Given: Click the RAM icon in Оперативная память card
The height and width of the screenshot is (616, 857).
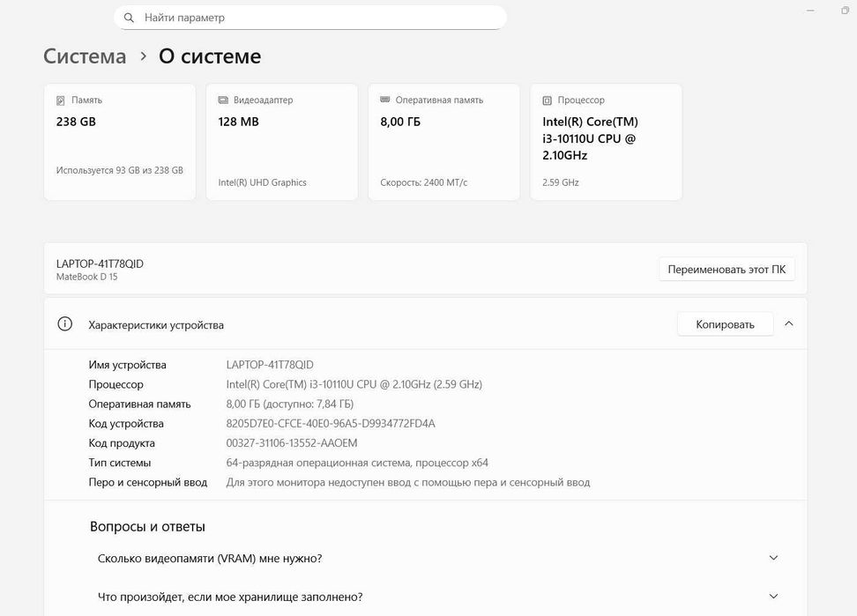Looking at the screenshot, I should pyautogui.click(x=385, y=100).
